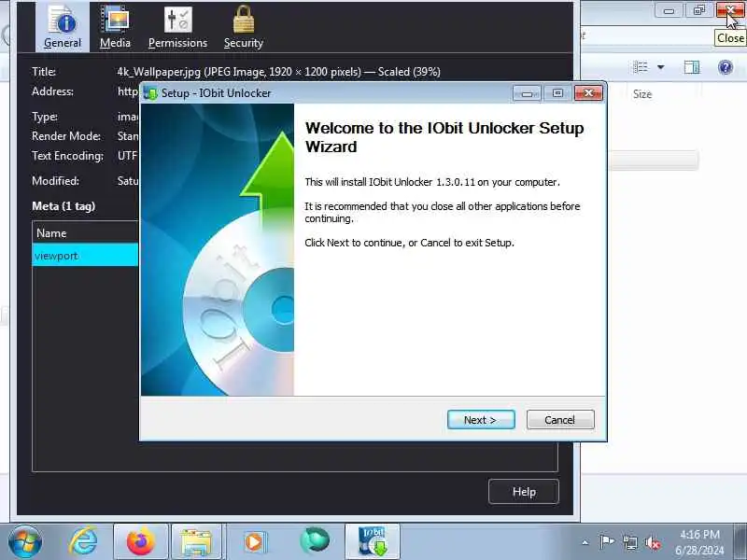Open the Explorer help question mark icon

[x=726, y=67]
